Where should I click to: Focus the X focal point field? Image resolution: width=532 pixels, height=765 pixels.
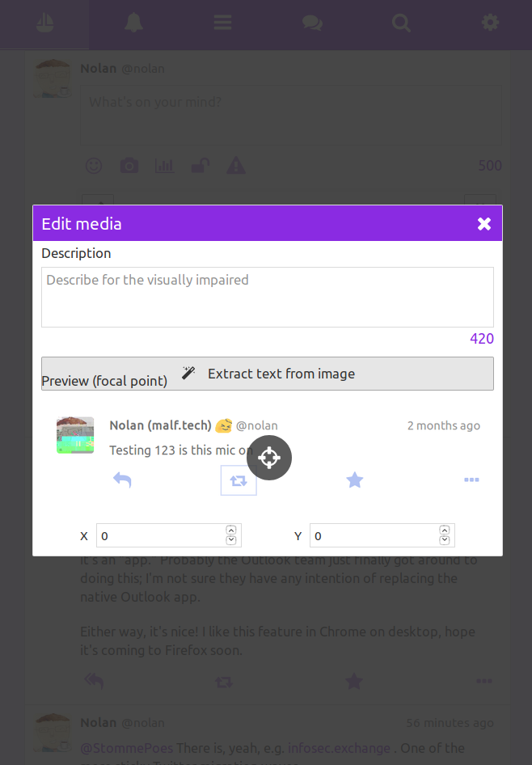pyautogui.click(x=169, y=535)
